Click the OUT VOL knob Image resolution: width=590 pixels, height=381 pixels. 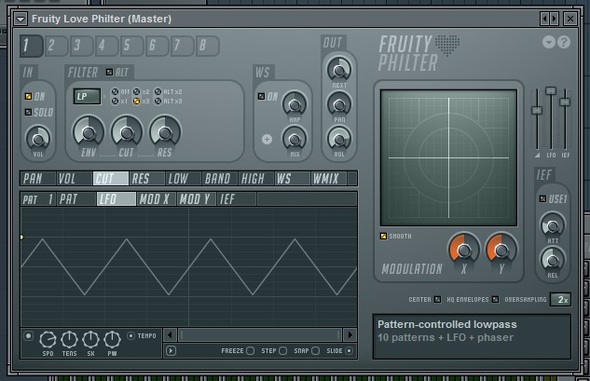339,139
